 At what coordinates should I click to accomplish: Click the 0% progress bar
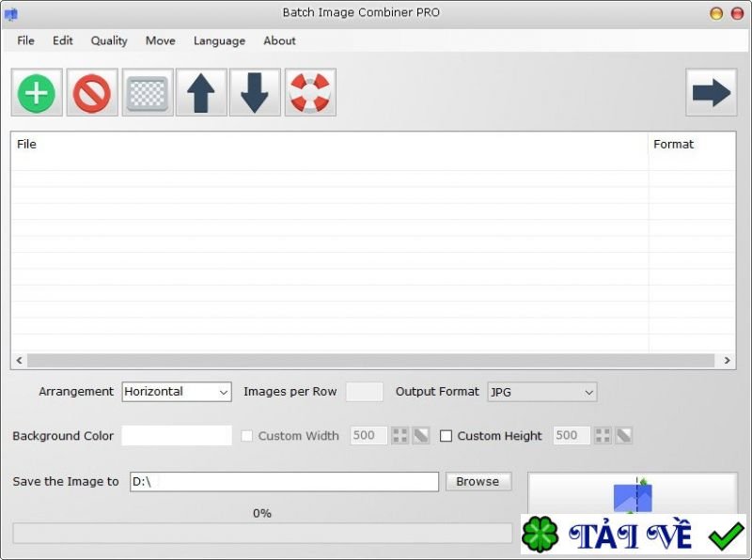click(x=262, y=533)
